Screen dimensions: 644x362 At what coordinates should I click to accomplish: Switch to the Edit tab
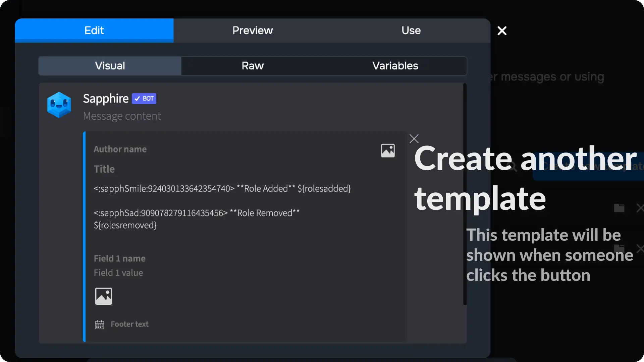click(x=94, y=31)
